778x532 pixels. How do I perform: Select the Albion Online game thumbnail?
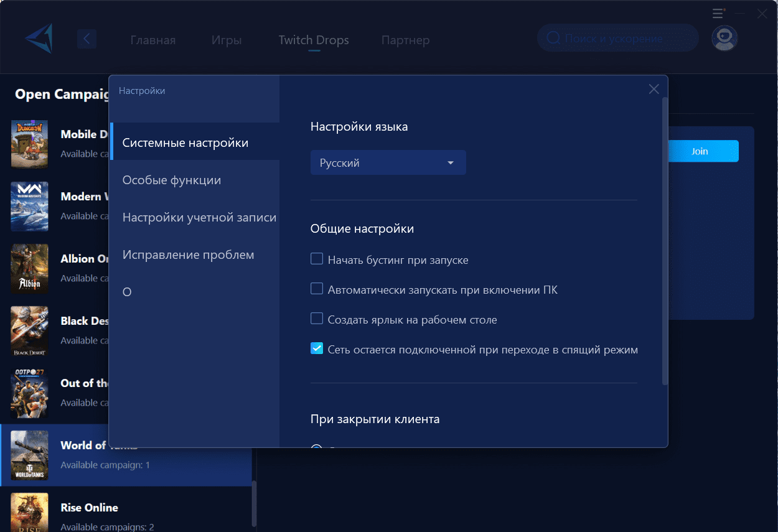(29, 268)
